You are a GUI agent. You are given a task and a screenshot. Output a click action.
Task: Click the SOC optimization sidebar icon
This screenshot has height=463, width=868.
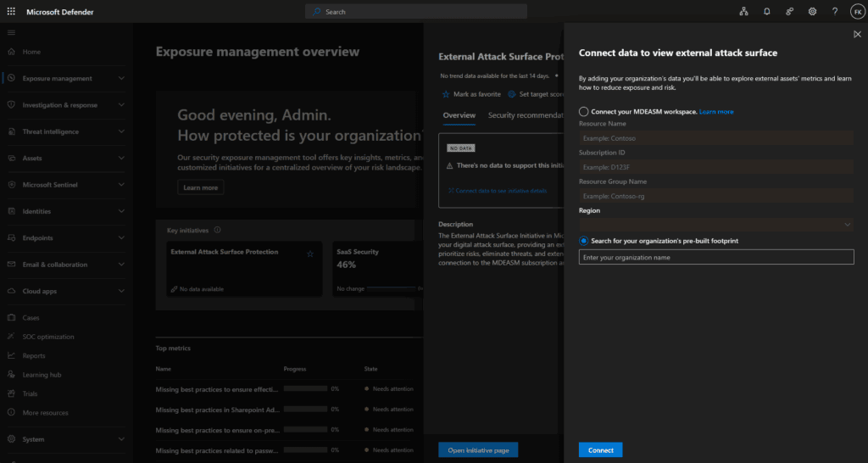click(x=11, y=336)
